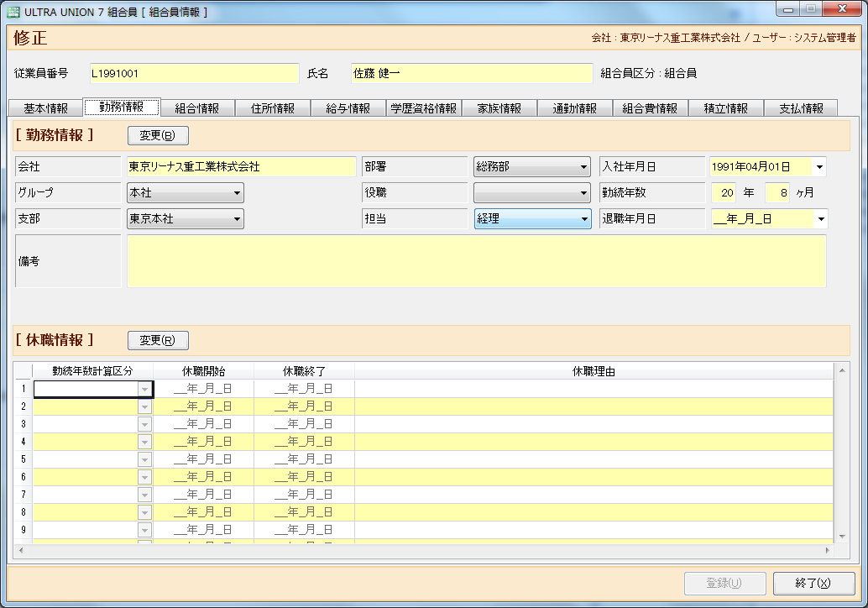Screen dimensions: 868x608
Task: Click the 備考 text area
Action: pos(477,261)
